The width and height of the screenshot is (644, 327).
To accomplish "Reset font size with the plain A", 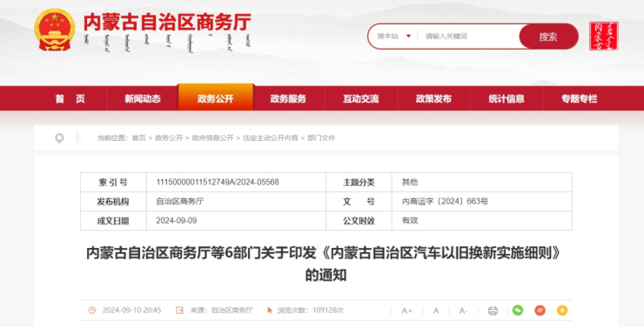I will click(x=436, y=310).
